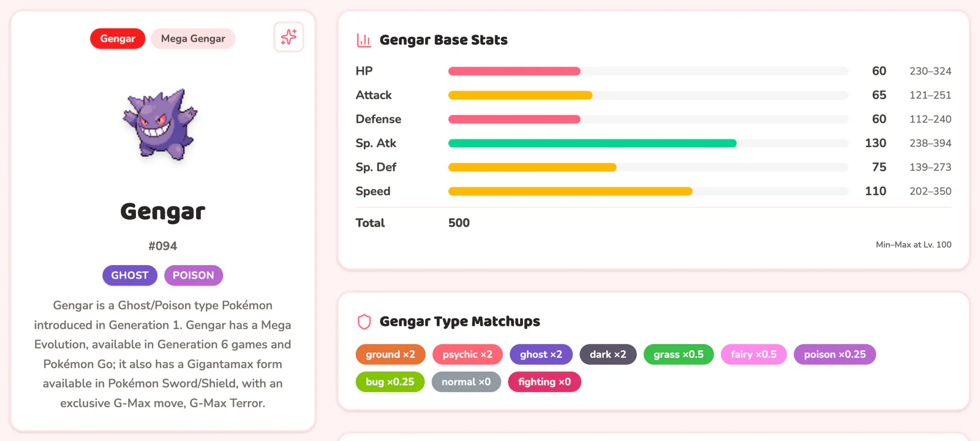Click the Defense range 112–240
The image size is (980, 441).
(x=930, y=119)
